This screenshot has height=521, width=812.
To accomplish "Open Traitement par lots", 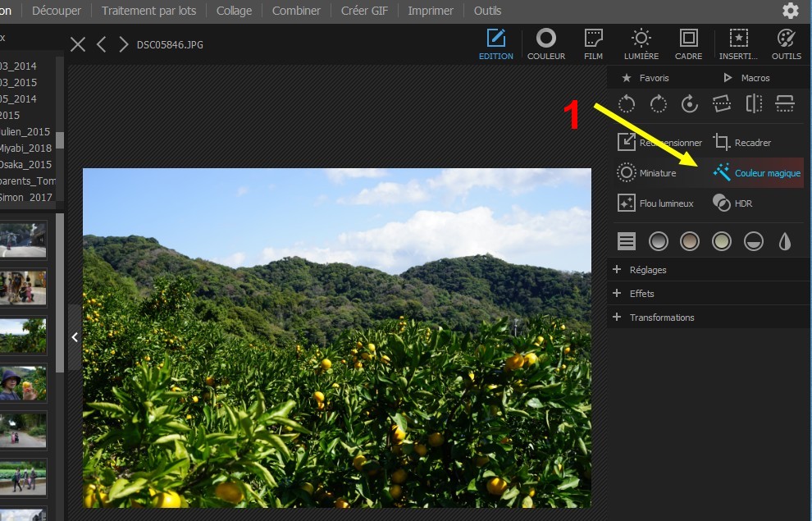I will (x=148, y=11).
